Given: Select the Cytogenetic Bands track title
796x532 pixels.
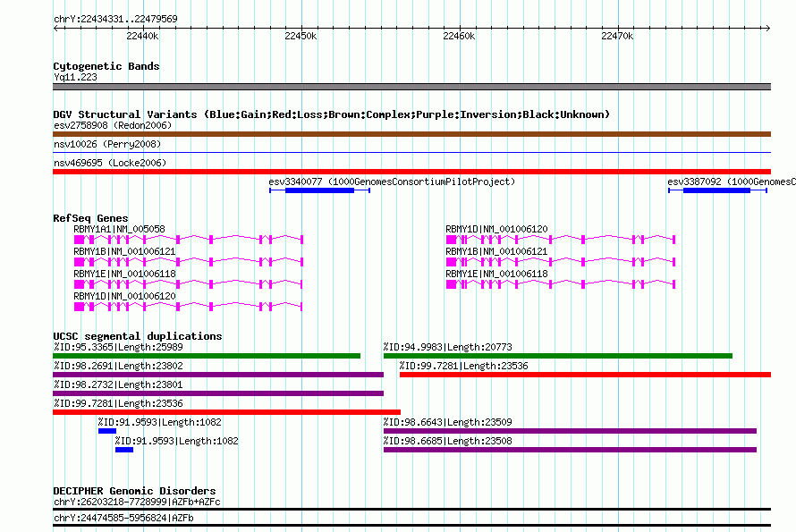Looking at the screenshot, I should coord(106,66).
